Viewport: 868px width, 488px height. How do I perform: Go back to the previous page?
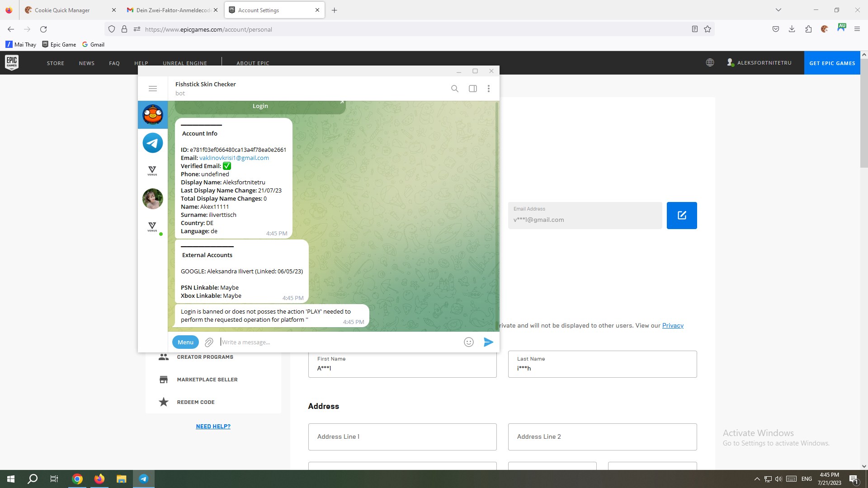(x=11, y=29)
